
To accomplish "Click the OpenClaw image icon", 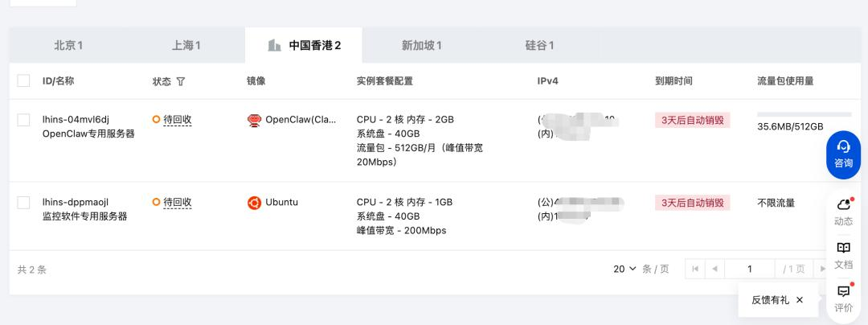I will coord(254,120).
